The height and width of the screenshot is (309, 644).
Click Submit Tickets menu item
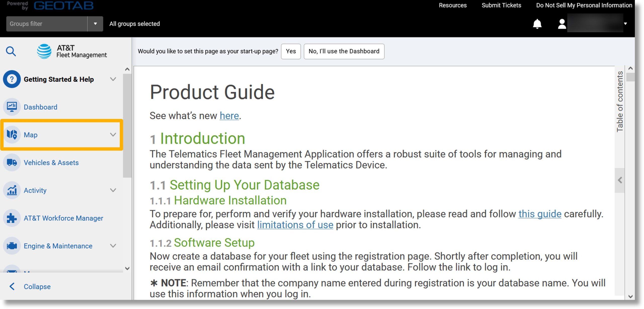501,5
